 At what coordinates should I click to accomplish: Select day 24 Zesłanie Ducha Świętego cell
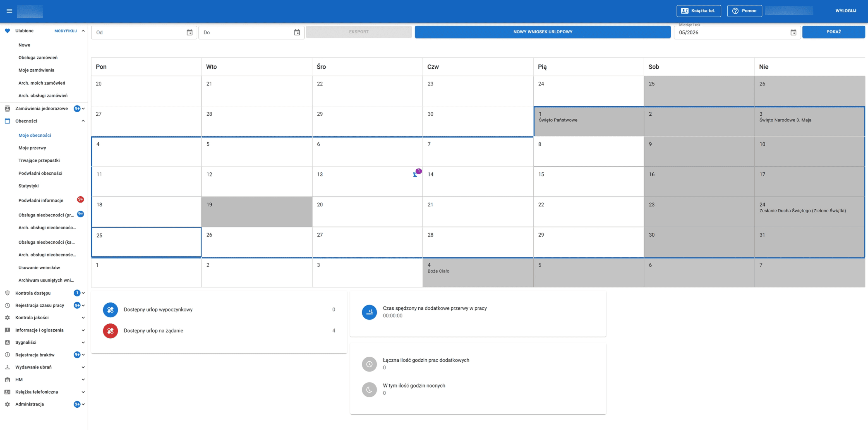pyautogui.click(x=810, y=212)
